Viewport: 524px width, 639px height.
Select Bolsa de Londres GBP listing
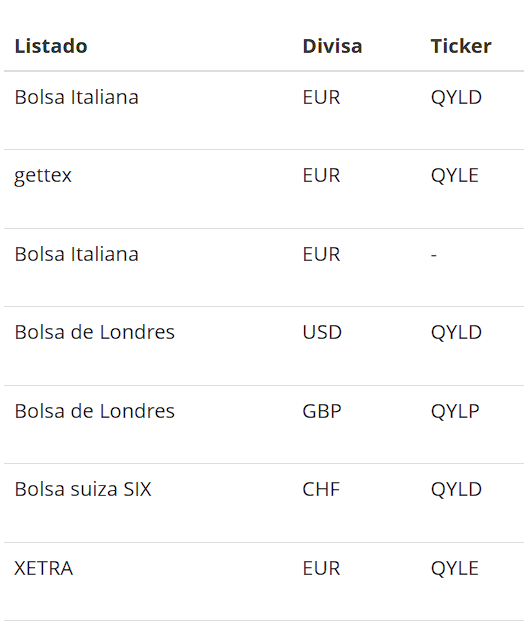click(95, 411)
